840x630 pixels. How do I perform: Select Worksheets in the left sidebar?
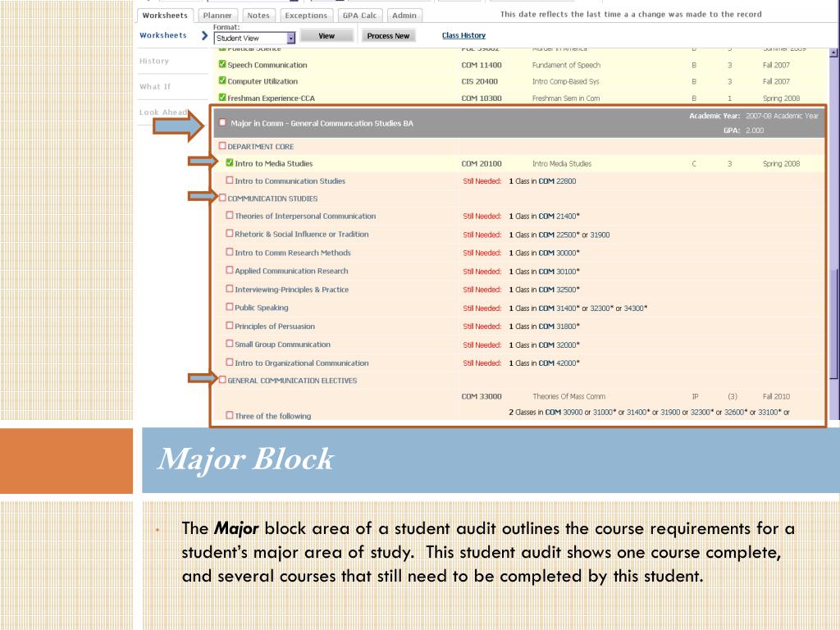coord(163,35)
